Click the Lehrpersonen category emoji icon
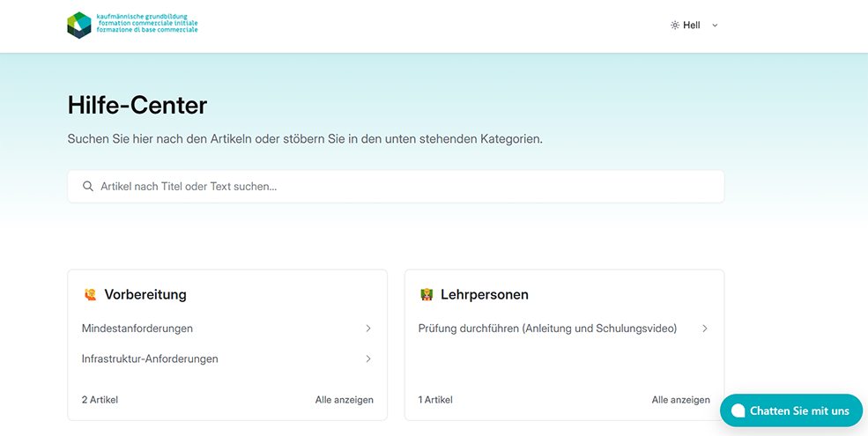The height and width of the screenshot is (436, 868). [427, 295]
